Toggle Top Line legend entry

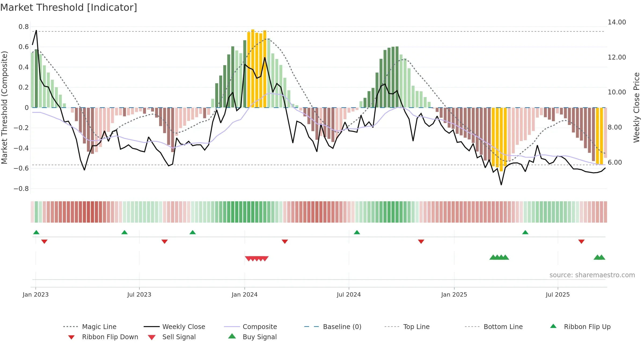[407, 327]
